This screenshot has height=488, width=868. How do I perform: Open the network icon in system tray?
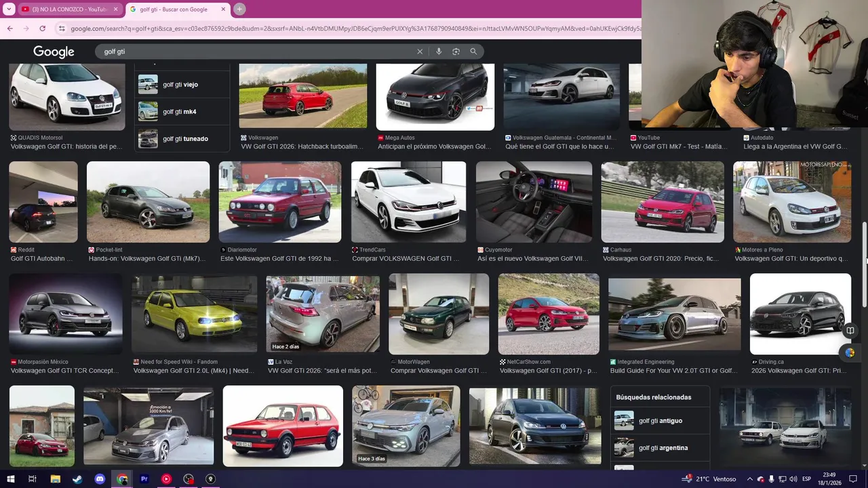click(x=783, y=479)
